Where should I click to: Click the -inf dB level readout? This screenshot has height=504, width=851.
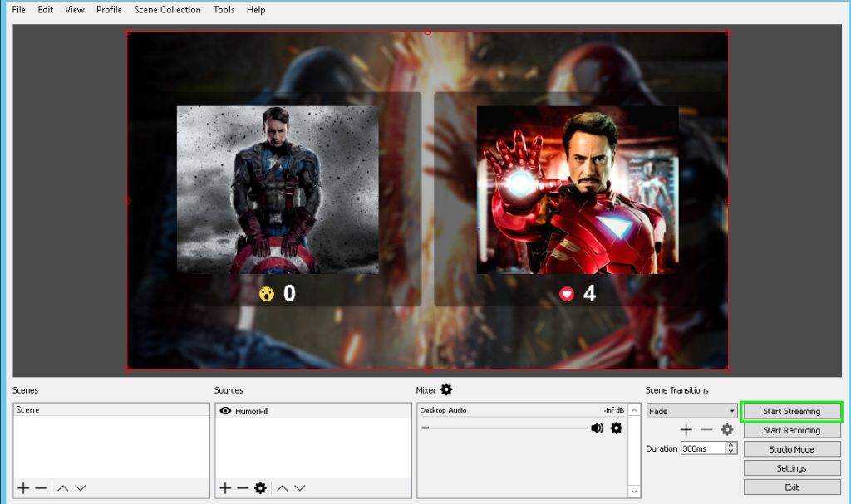[614, 411]
